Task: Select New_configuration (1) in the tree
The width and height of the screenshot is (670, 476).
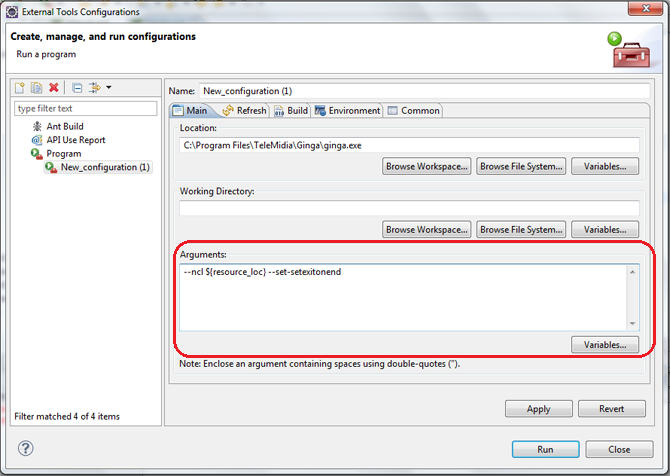Action: point(104,167)
